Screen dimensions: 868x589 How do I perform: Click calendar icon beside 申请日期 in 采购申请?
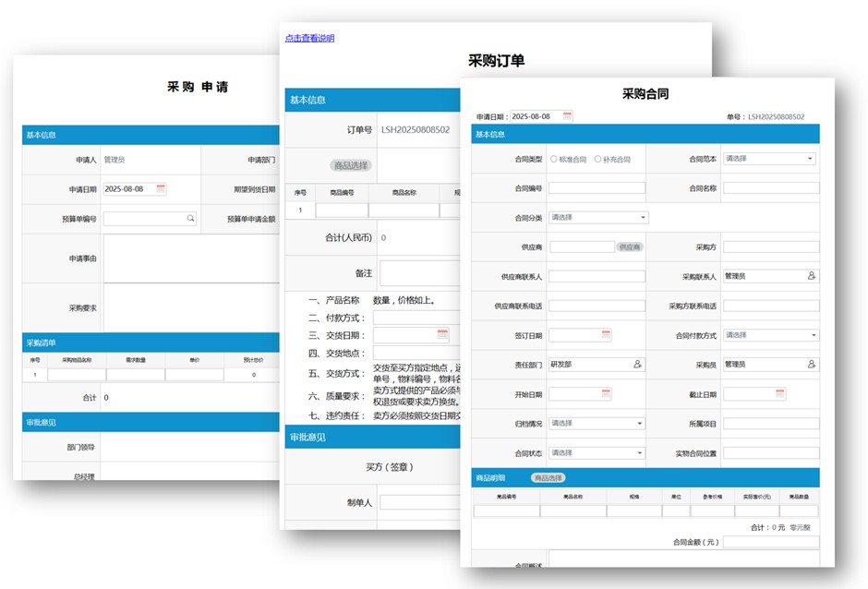pyautogui.click(x=161, y=189)
